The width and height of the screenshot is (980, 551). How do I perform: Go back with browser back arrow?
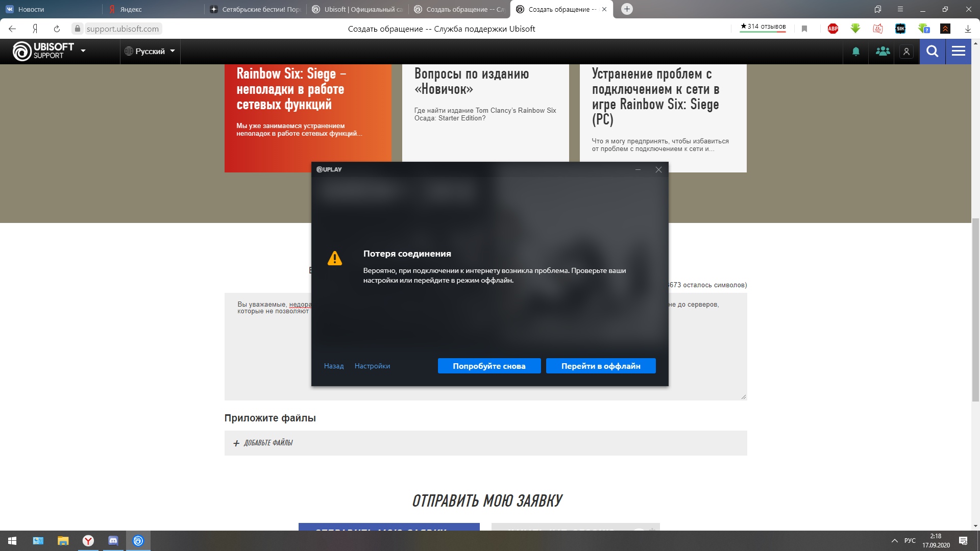(x=13, y=29)
